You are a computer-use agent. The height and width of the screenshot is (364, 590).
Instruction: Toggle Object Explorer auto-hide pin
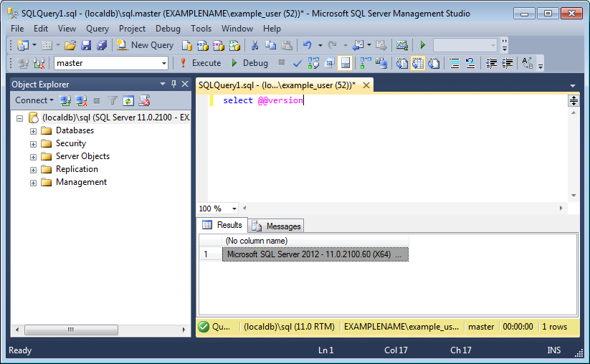(x=173, y=84)
